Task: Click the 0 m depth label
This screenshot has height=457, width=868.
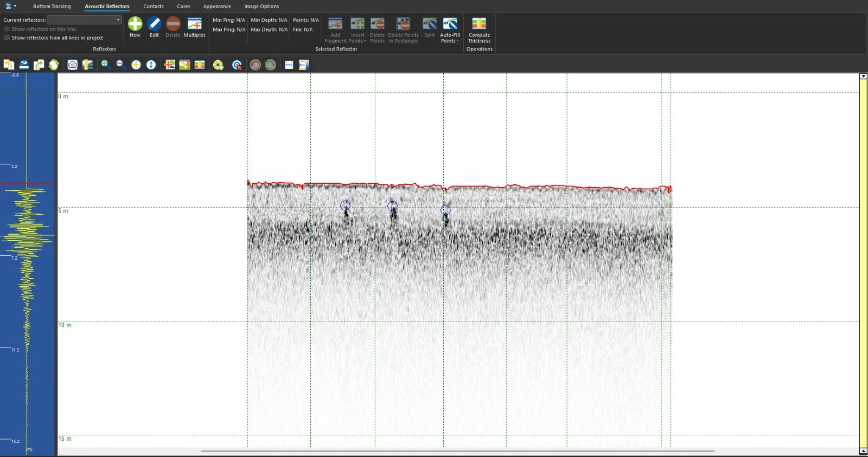Action: click(x=63, y=96)
